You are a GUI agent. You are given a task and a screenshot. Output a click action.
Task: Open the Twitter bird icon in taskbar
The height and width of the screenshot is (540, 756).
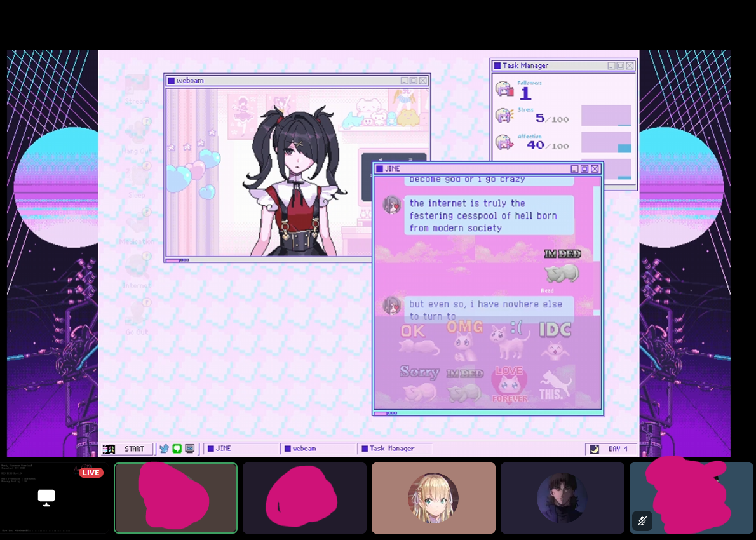pos(164,449)
